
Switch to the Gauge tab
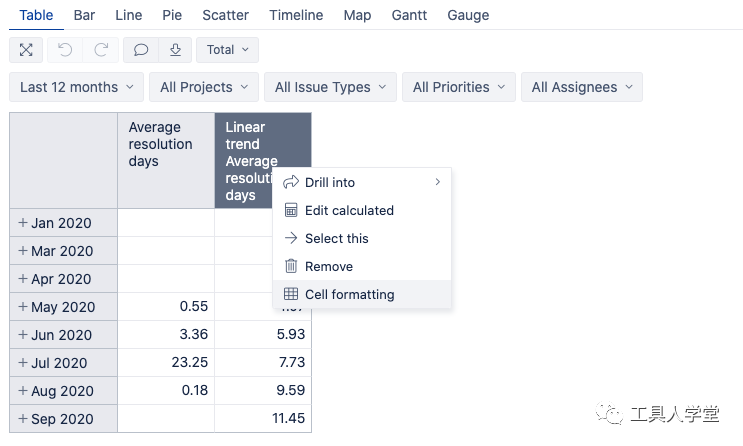coord(468,15)
